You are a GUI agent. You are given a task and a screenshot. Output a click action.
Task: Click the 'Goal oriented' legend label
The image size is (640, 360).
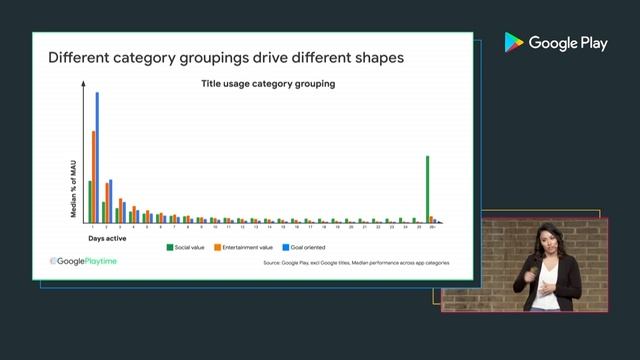click(308, 247)
